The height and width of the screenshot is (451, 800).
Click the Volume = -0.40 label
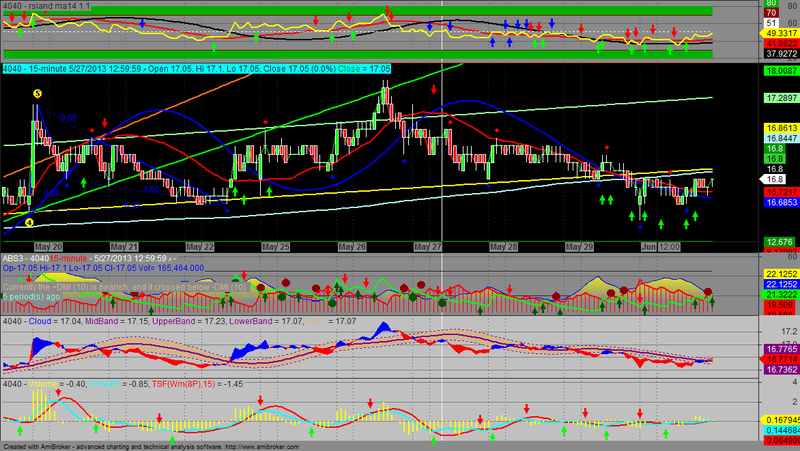point(57,384)
